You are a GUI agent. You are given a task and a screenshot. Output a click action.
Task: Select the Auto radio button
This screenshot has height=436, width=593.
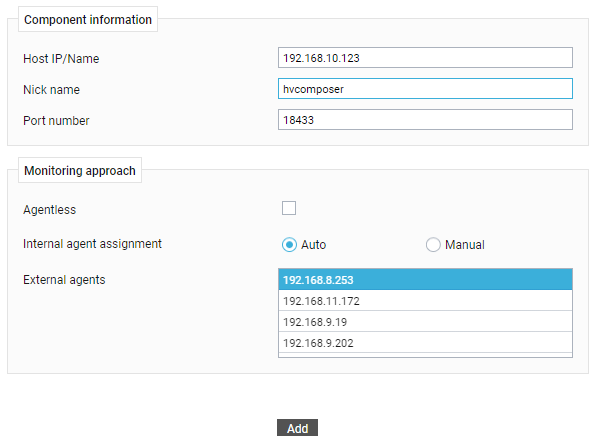289,245
